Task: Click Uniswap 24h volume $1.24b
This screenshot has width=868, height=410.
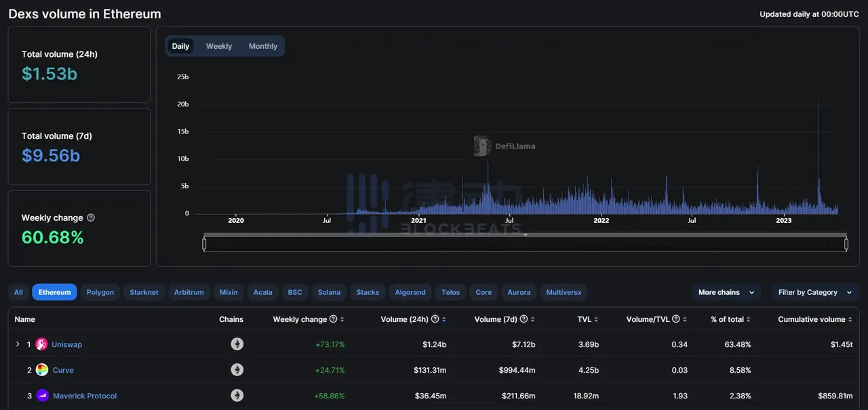Action: point(434,344)
